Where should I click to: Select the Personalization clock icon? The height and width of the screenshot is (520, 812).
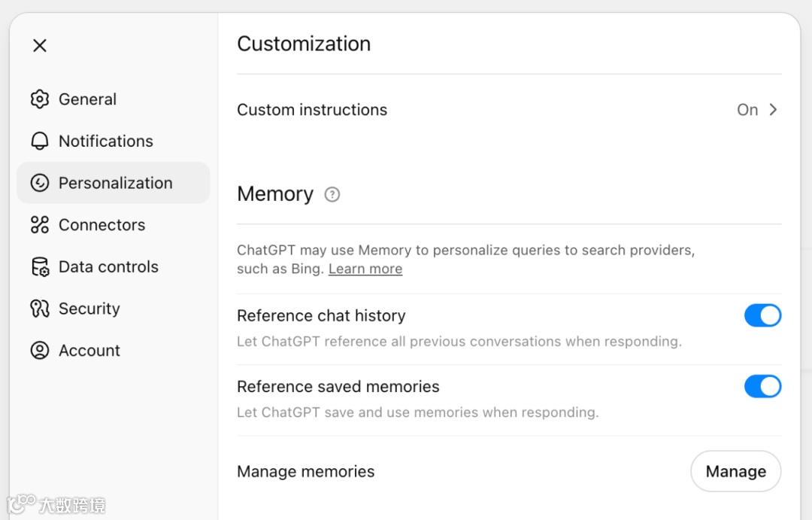(39, 182)
